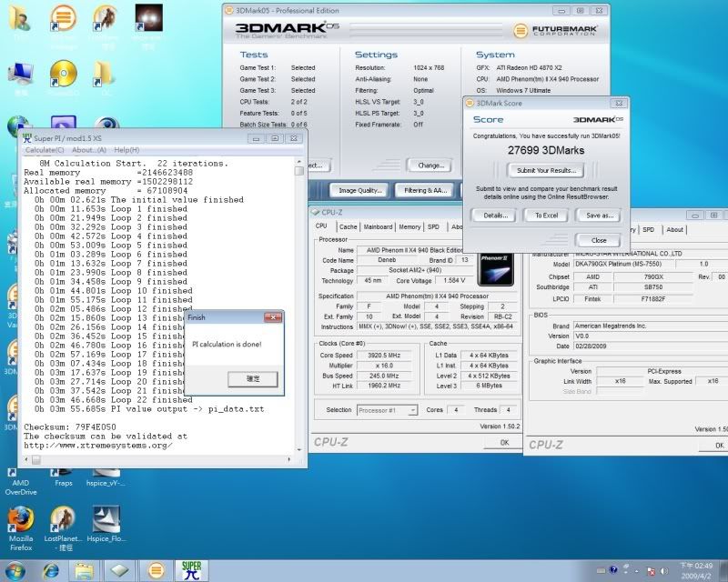Switch to the Memory tab in CPU-Z

tap(409, 227)
